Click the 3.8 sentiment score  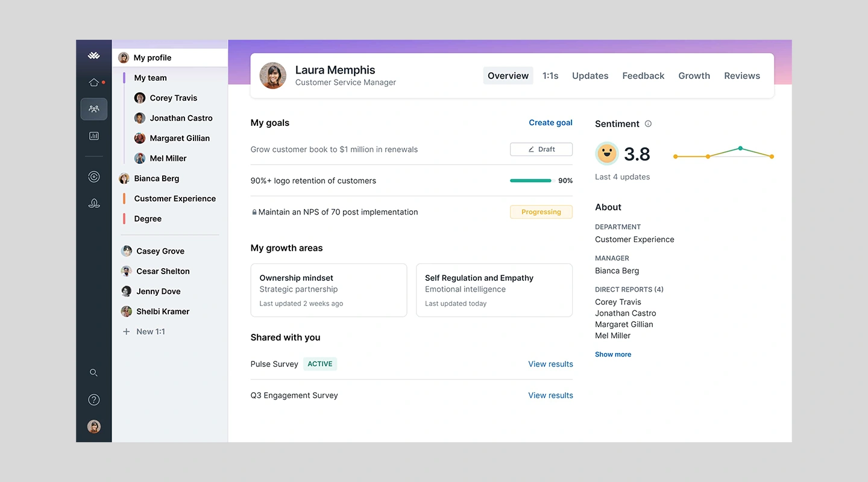637,154
